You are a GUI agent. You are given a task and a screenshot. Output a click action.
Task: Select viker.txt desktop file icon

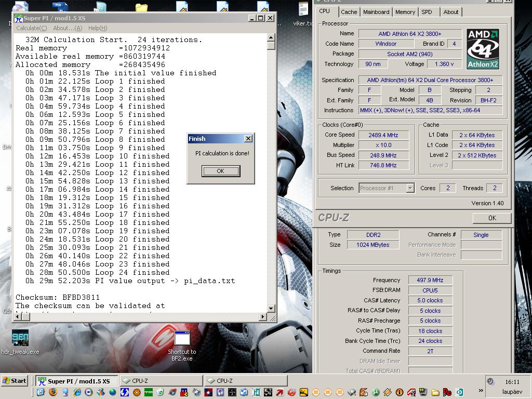click(x=303, y=14)
